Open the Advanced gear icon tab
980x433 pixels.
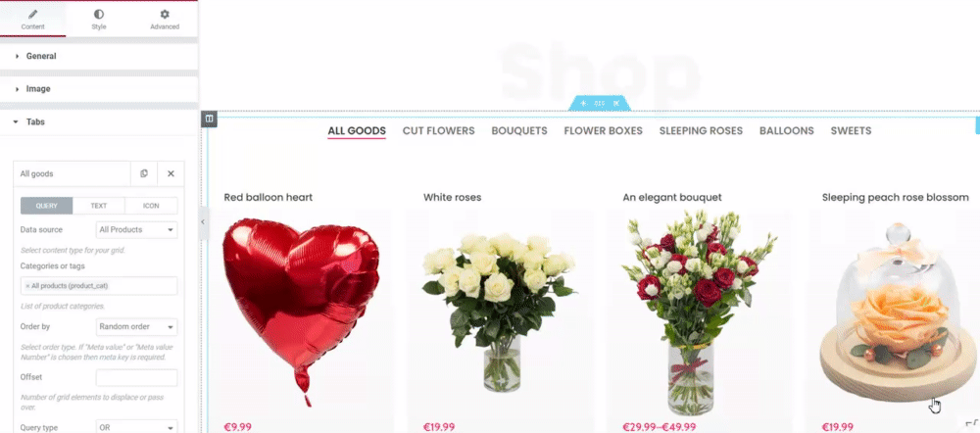point(165,14)
